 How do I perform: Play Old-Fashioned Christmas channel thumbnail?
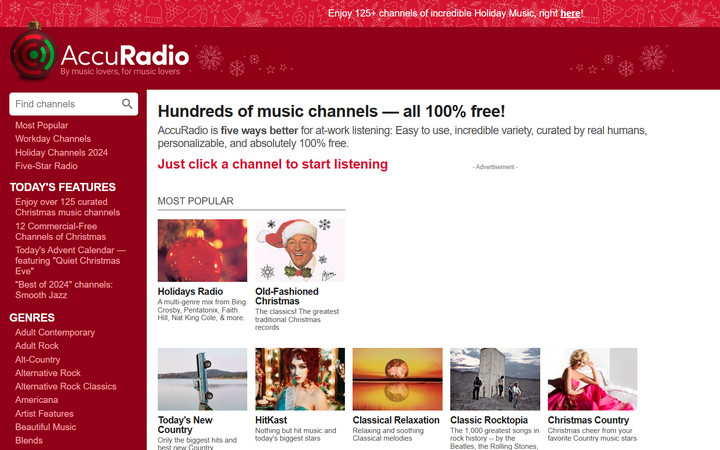tap(300, 250)
